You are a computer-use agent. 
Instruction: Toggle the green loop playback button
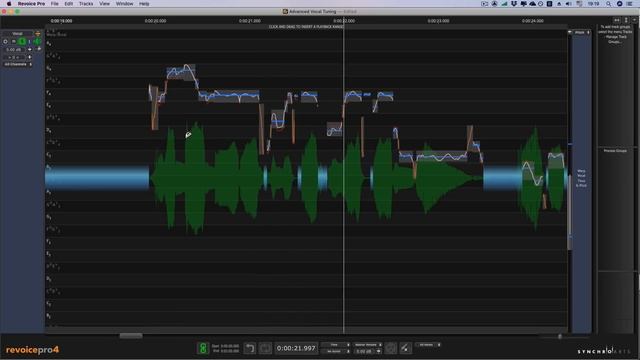tap(203, 348)
